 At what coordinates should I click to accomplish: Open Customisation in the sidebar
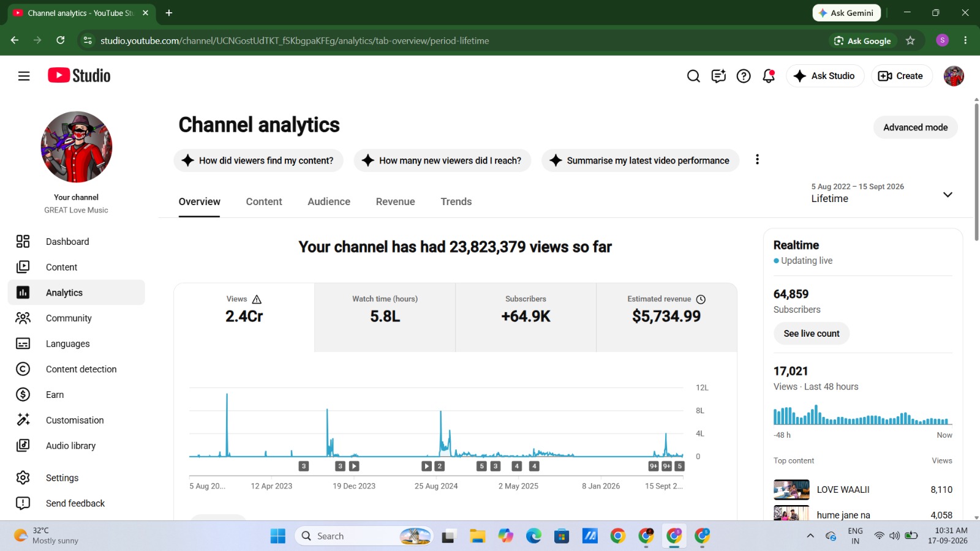pyautogui.click(x=77, y=420)
